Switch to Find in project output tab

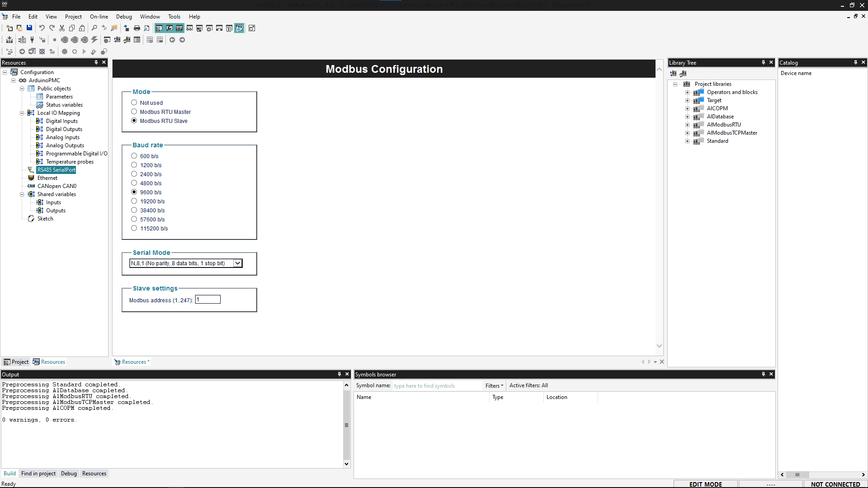click(38, 474)
